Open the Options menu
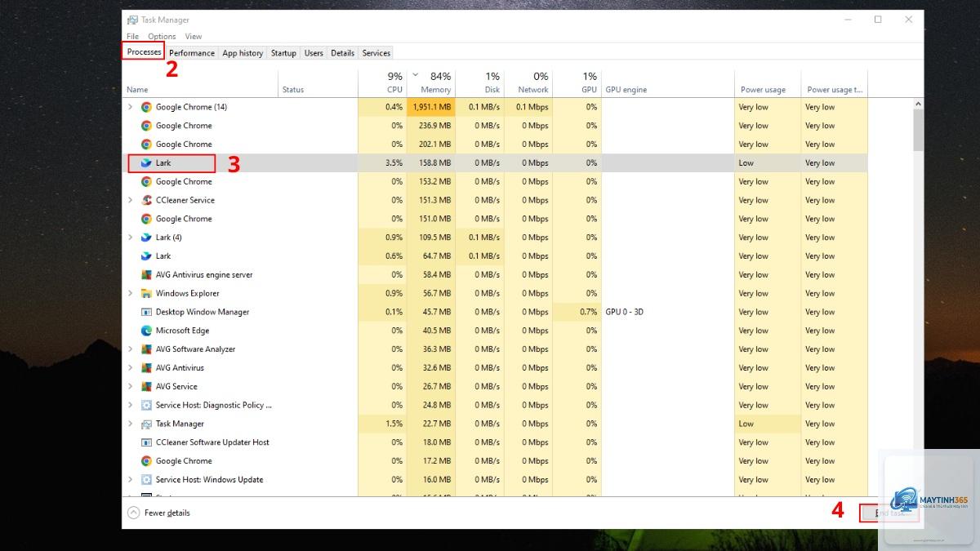Screen dimensions: 980x551 pos(162,36)
